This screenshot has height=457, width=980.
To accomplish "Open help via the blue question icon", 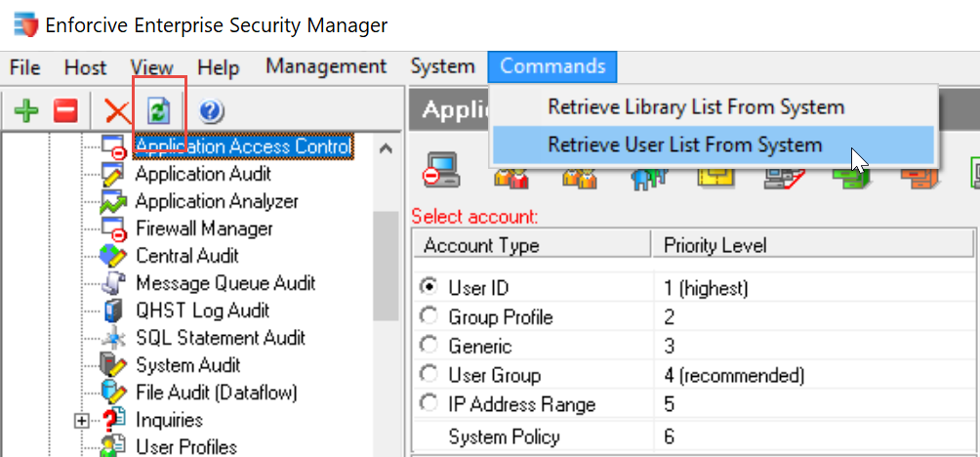I will pos(211,112).
